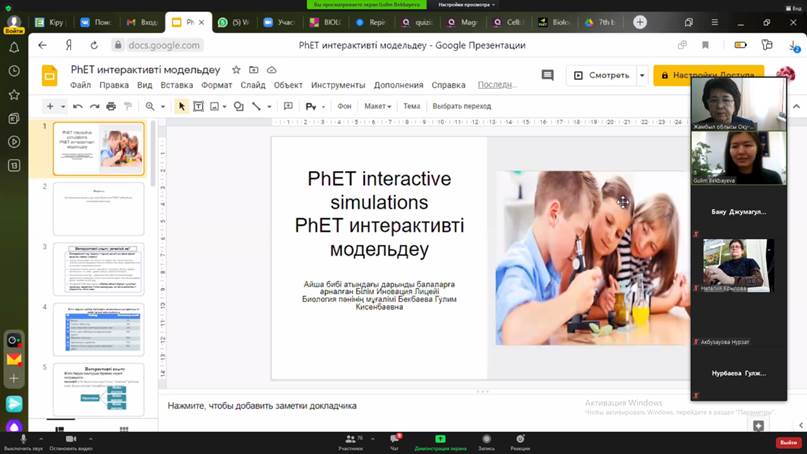
Task: Open history clock in browser sidebar
Action: [14, 71]
